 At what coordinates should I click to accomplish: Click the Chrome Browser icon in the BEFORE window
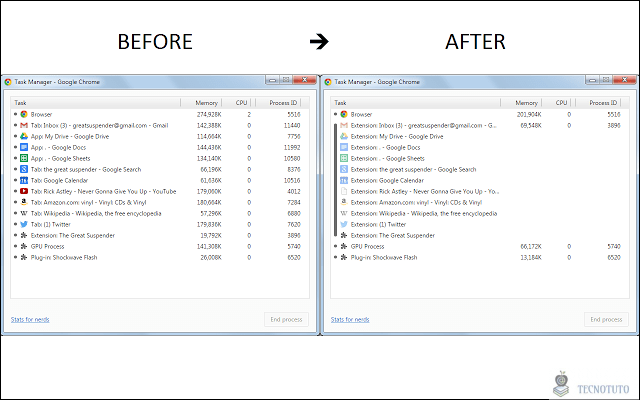(x=24, y=114)
